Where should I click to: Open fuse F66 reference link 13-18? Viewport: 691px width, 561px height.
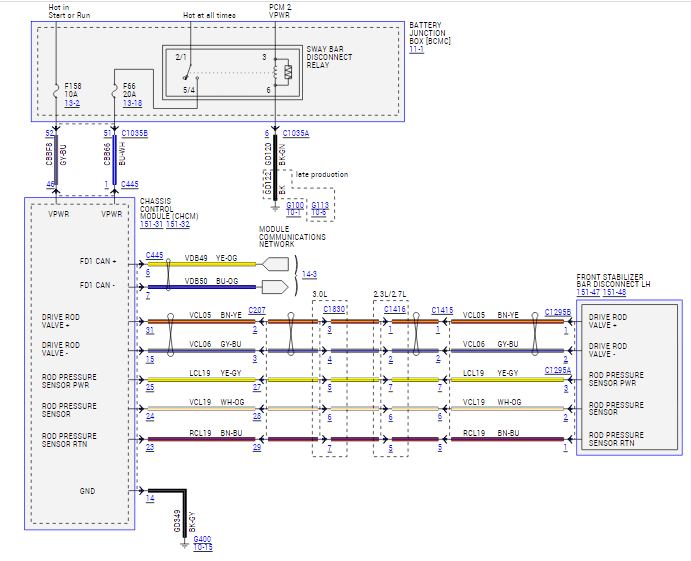pyautogui.click(x=132, y=103)
